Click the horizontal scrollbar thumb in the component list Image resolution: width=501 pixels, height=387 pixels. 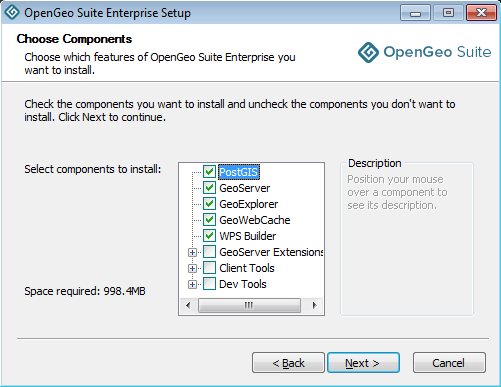[249, 305]
